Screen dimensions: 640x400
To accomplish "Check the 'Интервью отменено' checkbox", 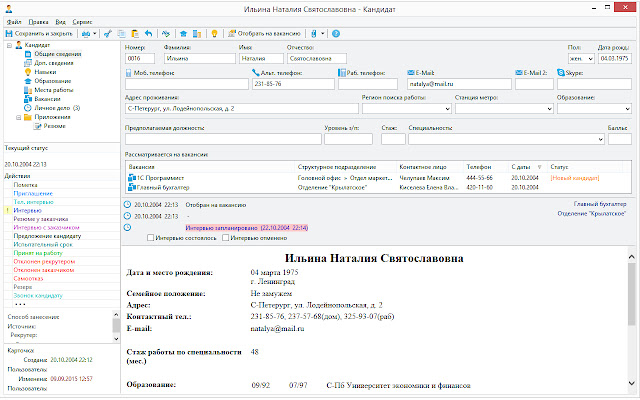I will pos(226,237).
